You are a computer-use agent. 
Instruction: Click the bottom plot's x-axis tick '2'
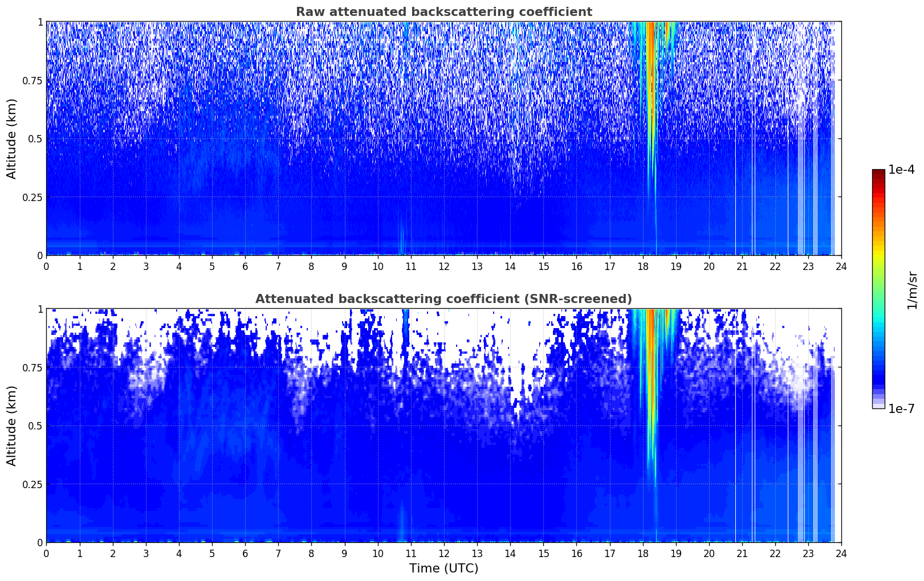pyautogui.click(x=113, y=553)
